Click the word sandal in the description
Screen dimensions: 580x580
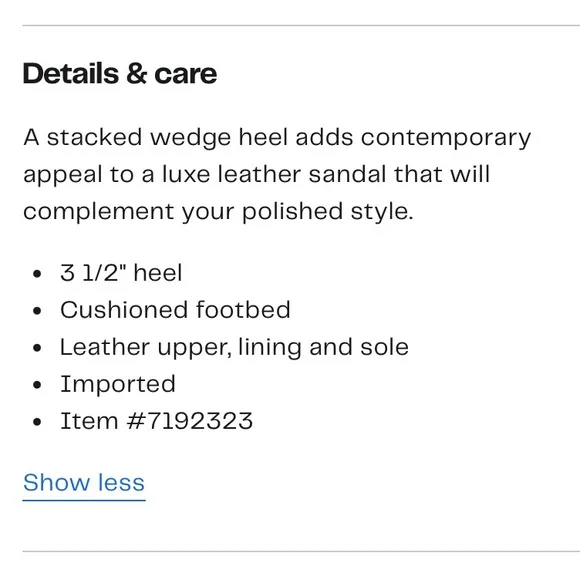(347, 174)
